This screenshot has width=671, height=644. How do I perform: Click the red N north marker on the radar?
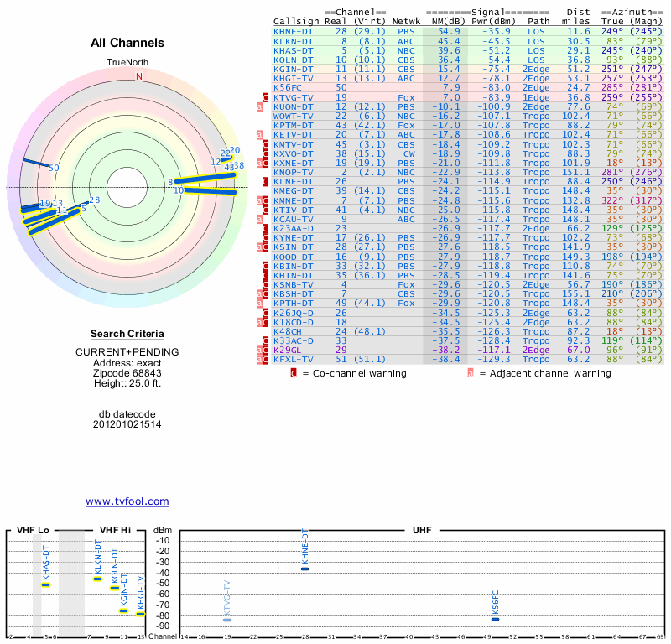(x=139, y=76)
